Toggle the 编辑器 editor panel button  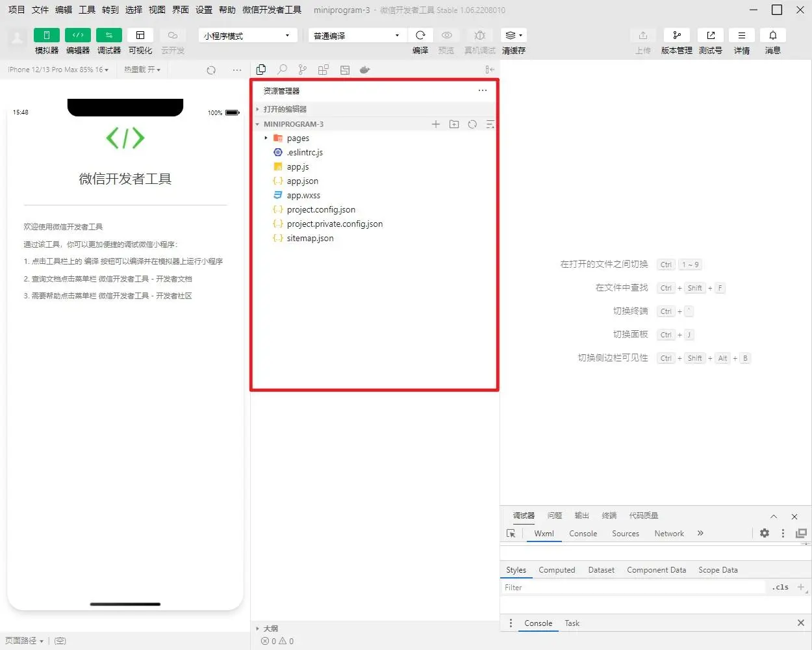click(77, 36)
